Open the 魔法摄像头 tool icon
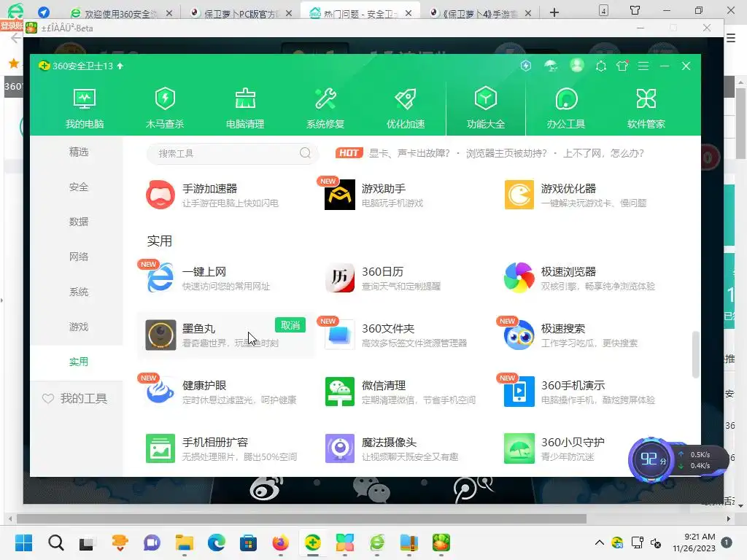The image size is (747, 560). pyautogui.click(x=340, y=448)
